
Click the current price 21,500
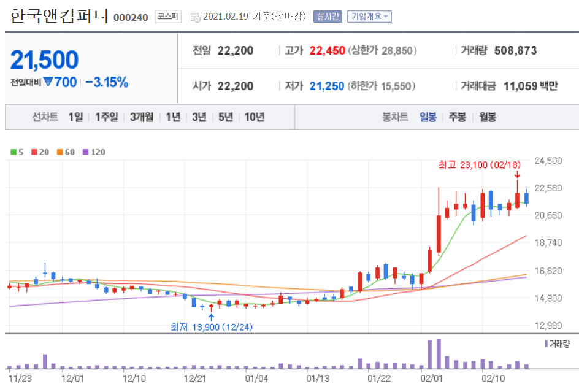coord(44,60)
